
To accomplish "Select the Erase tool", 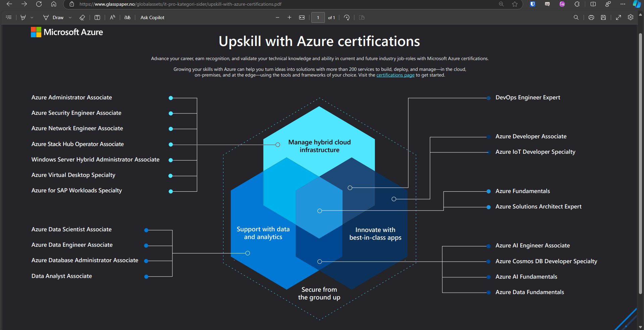I will 82,17.
